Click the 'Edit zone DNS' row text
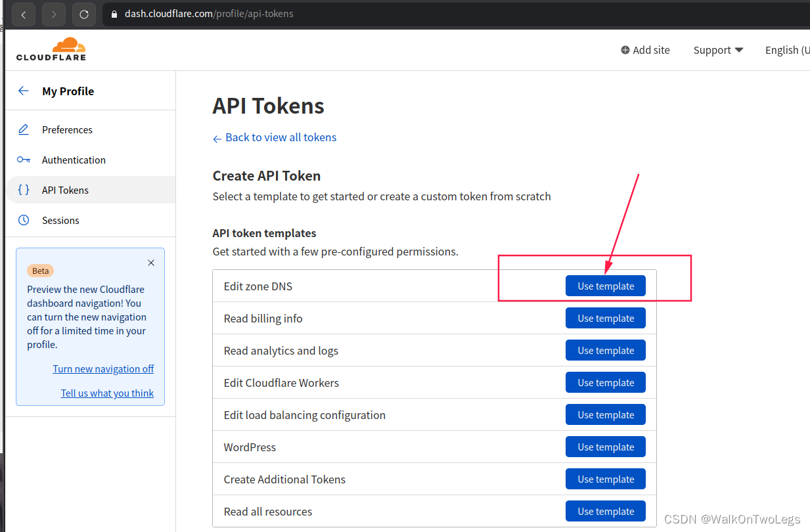810x532 pixels. (258, 286)
